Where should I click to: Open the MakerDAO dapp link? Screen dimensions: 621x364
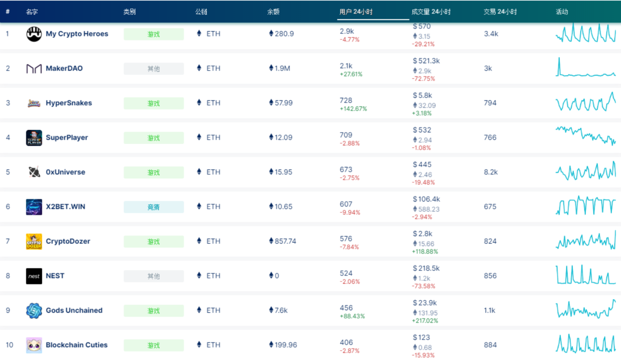64,68
